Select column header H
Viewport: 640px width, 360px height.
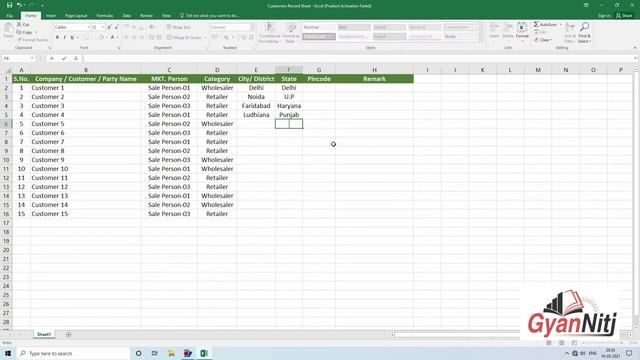pos(374,70)
